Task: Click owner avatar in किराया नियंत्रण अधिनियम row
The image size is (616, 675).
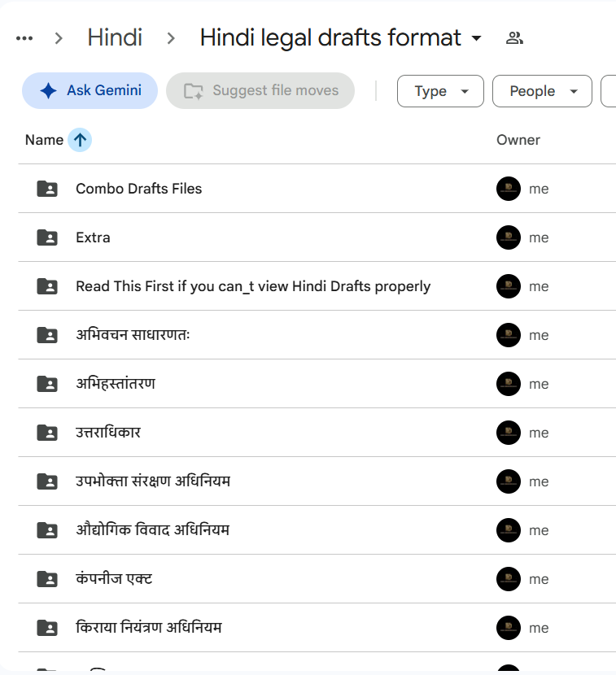Action: coord(509,628)
